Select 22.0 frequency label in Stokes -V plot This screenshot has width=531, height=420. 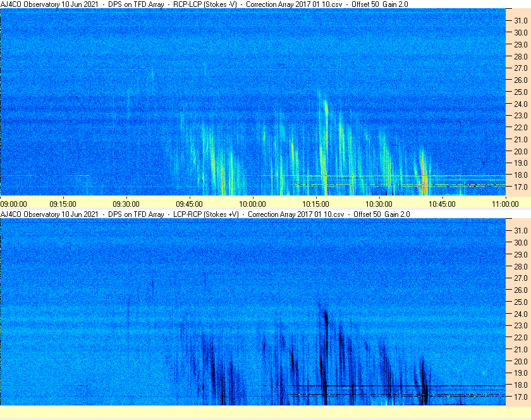pos(521,128)
